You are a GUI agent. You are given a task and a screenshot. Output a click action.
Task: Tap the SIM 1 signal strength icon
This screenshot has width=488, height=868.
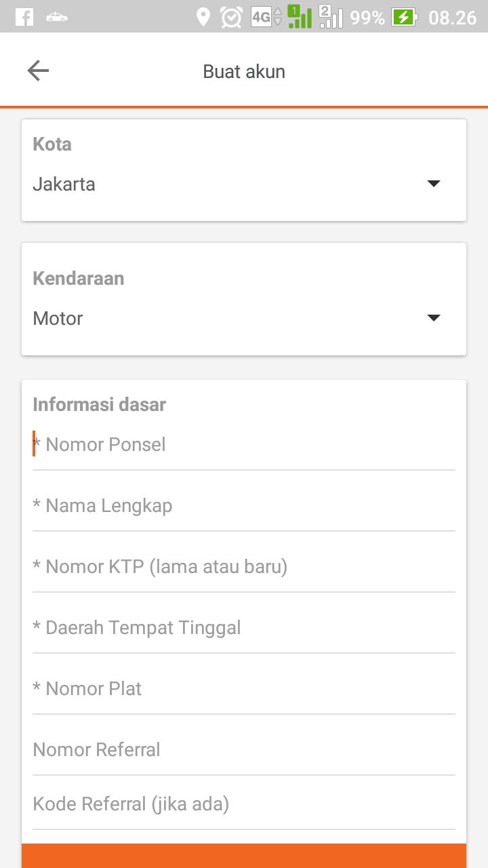[299, 17]
